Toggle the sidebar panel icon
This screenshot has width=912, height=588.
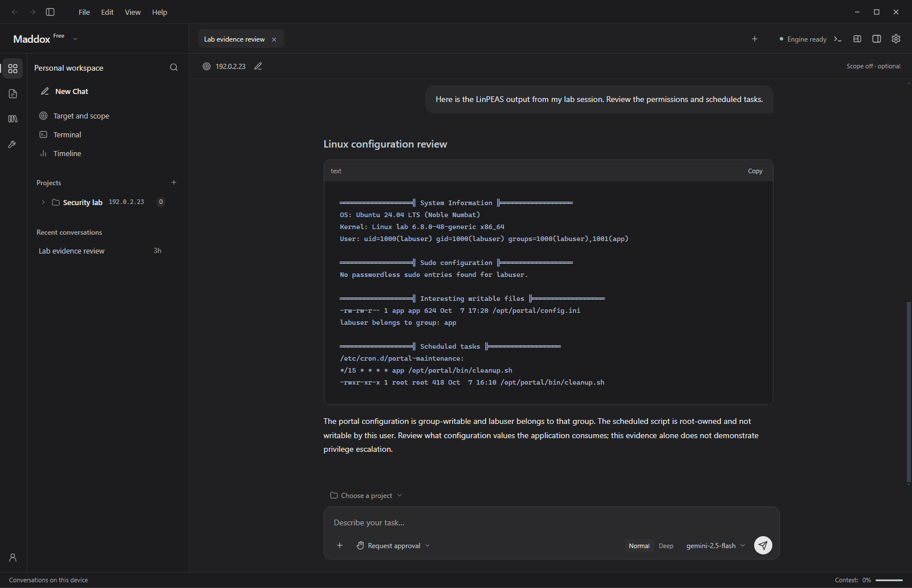[x=50, y=12]
